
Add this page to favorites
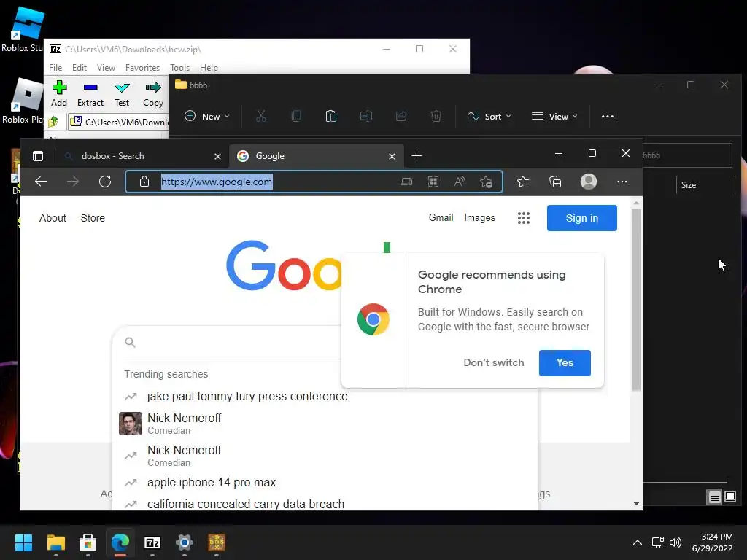pyautogui.click(x=487, y=182)
